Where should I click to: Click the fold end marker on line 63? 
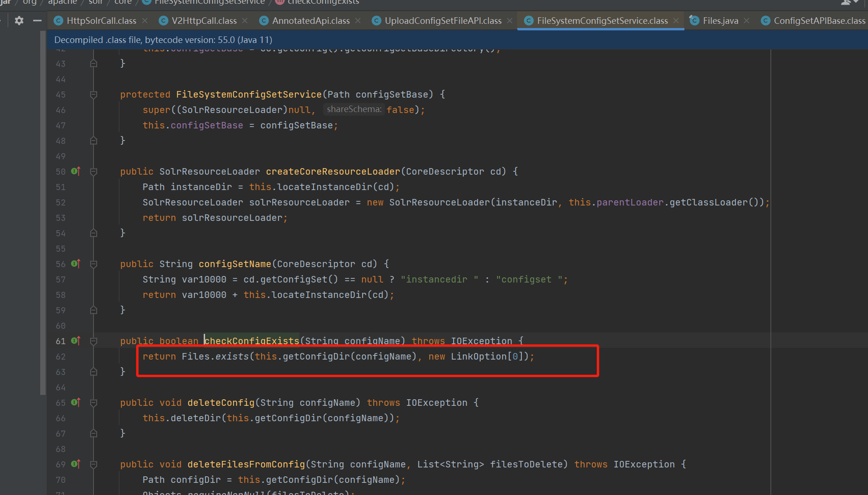pos(93,372)
